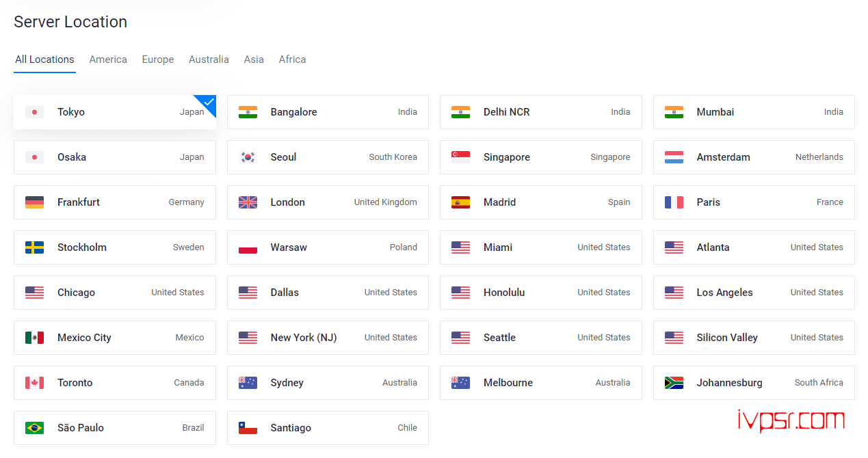Choose the Melbourne Australia location card
This screenshot has width=868, height=458.
pyautogui.click(x=540, y=383)
